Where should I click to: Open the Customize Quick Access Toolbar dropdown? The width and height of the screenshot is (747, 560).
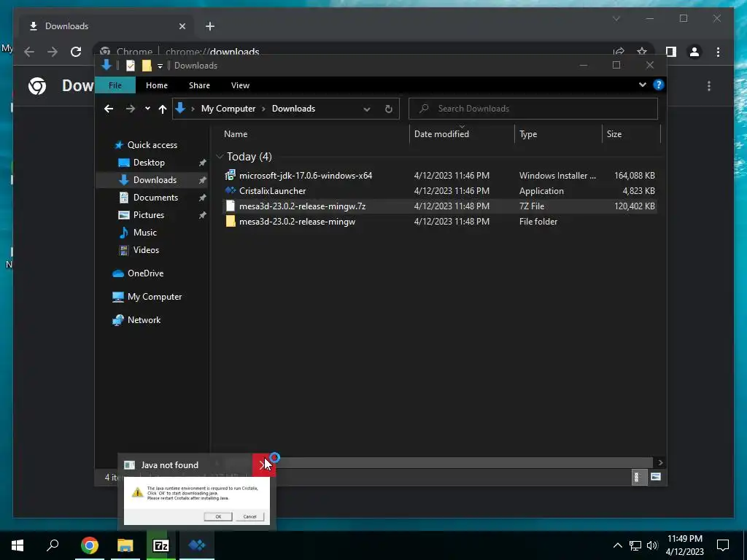pos(160,66)
